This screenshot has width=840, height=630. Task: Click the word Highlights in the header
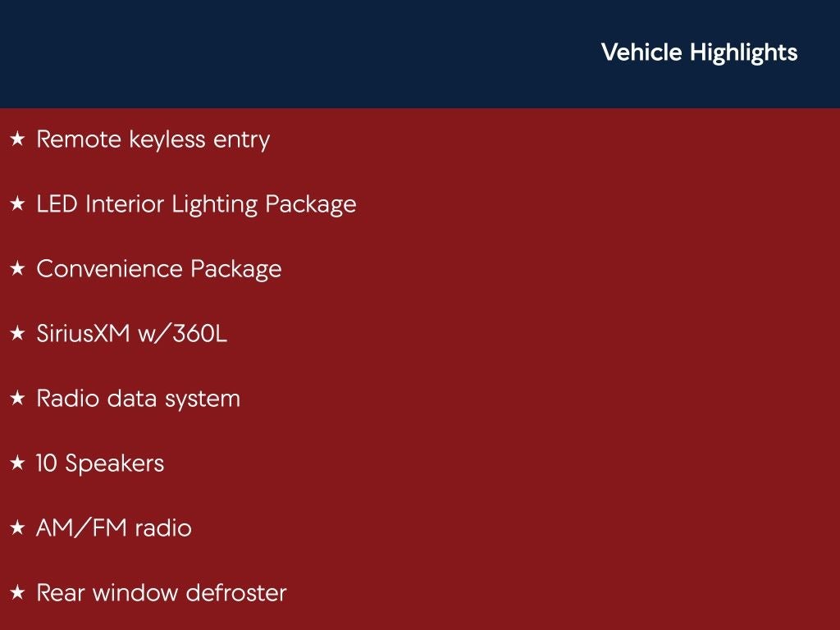(x=743, y=52)
